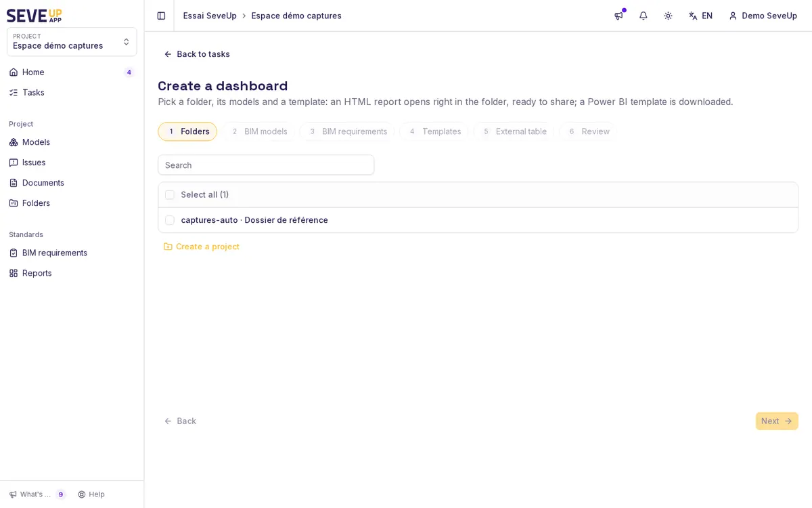Open Tasks in sidebar
Screen dimensions: 812x508
pos(72,93)
